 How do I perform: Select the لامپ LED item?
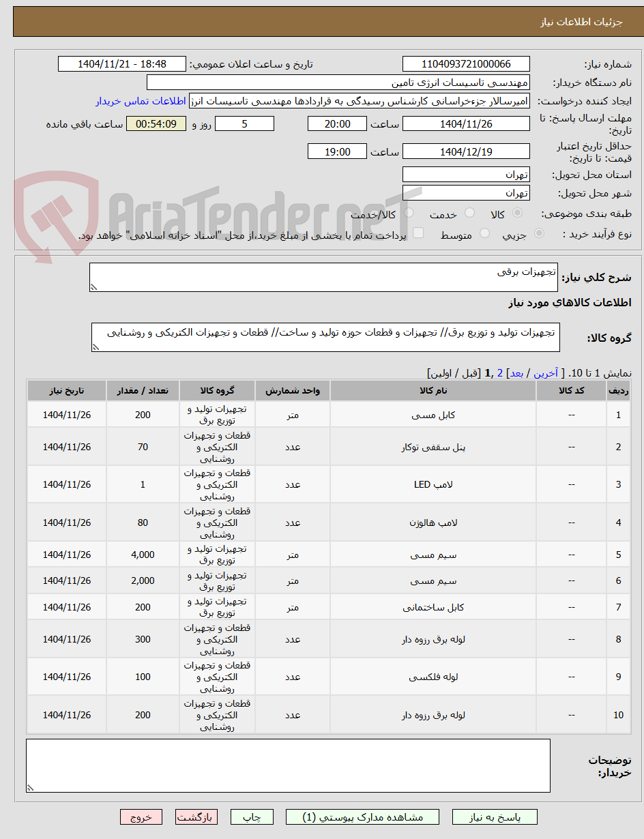coord(433,485)
